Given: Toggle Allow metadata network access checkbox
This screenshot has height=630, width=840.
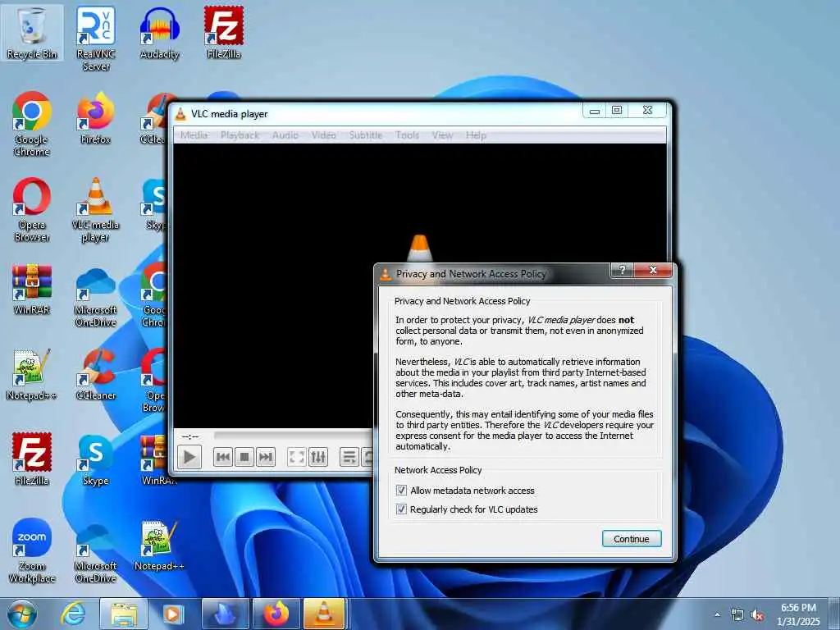Looking at the screenshot, I should [x=401, y=491].
